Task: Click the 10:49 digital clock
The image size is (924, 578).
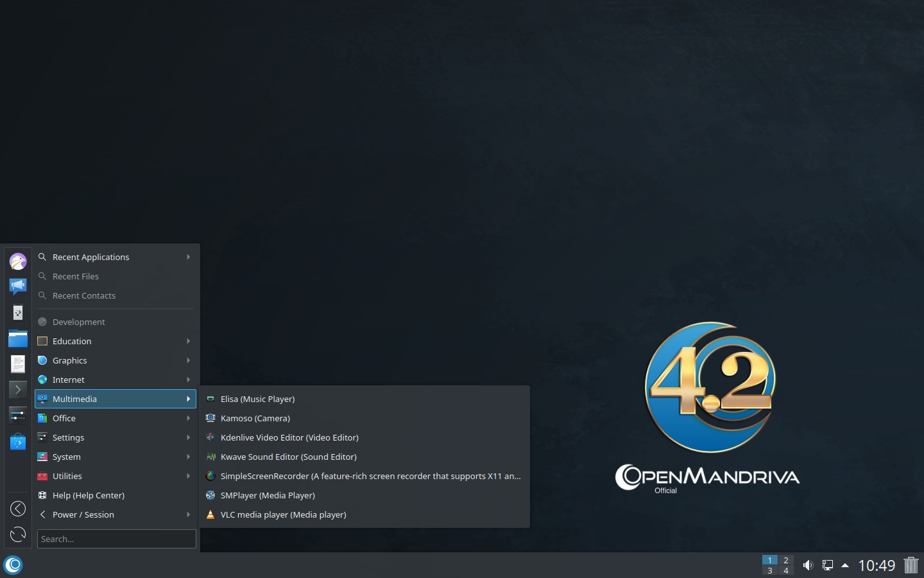Action: (877, 565)
